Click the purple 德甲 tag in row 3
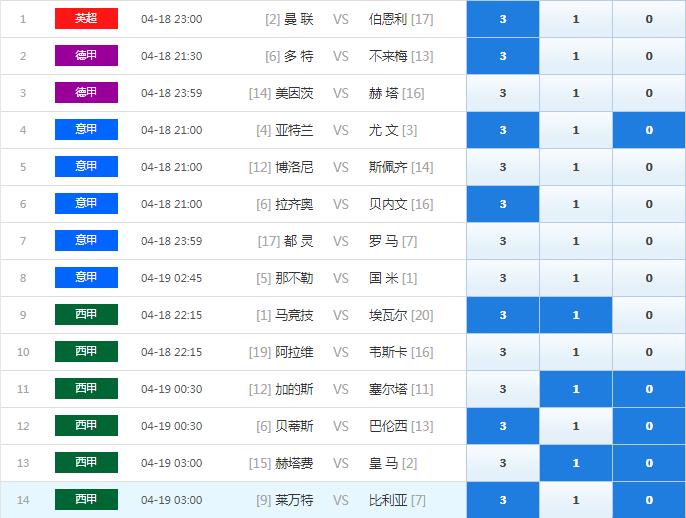The image size is (686, 518). pos(86,92)
